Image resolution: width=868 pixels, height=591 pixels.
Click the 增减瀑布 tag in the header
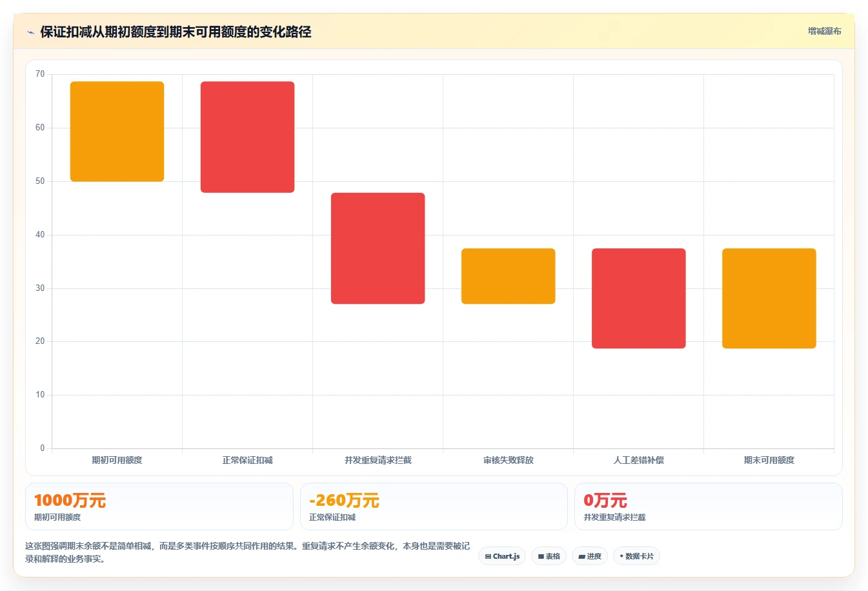click(824, 31)
